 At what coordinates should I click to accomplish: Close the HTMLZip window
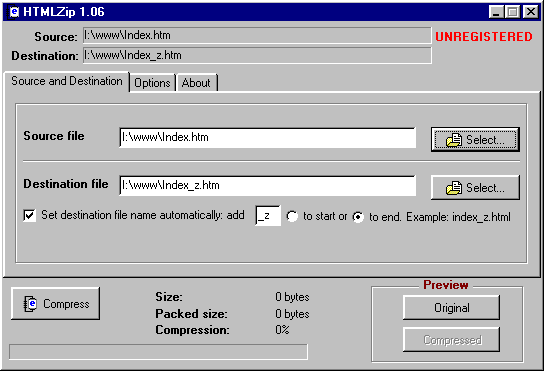pos(531,12)
